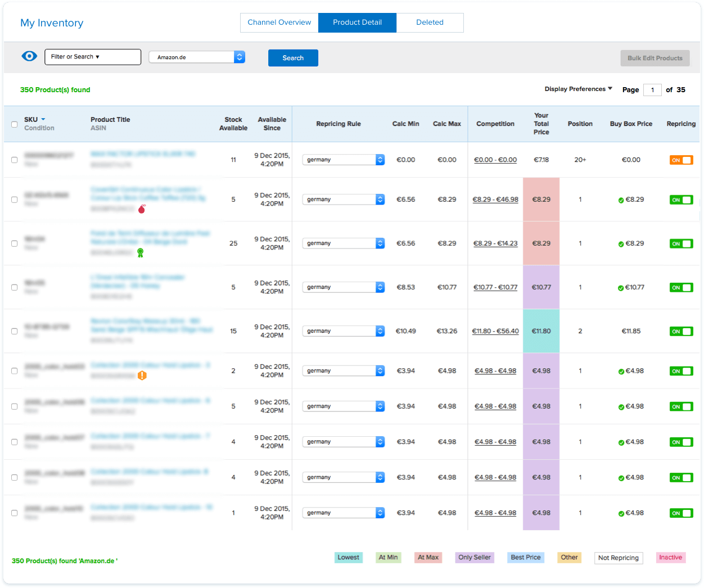Screen dimensions: 704x588
Task: Tick the checkbox for the row with 1 in stock
Action: coord(15,513)
